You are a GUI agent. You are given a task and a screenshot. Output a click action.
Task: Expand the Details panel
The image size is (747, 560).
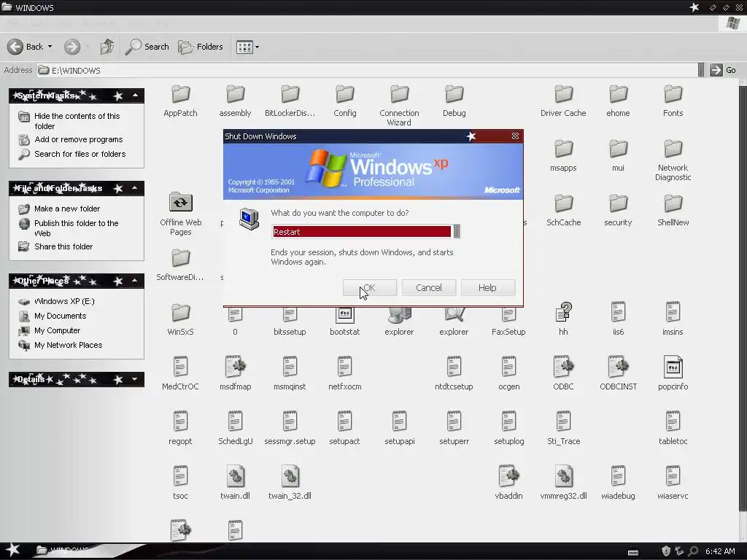pyautogui.click(x=135, y=379)
